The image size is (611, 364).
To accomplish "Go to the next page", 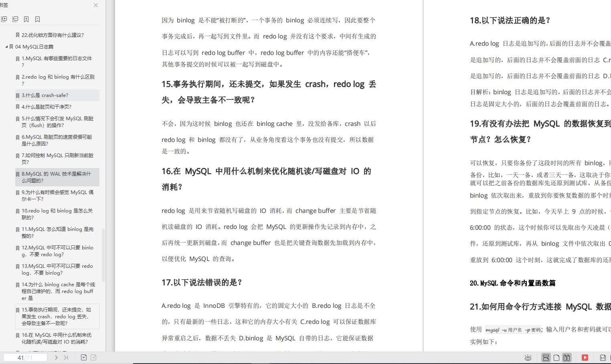I will pos(56,358).
